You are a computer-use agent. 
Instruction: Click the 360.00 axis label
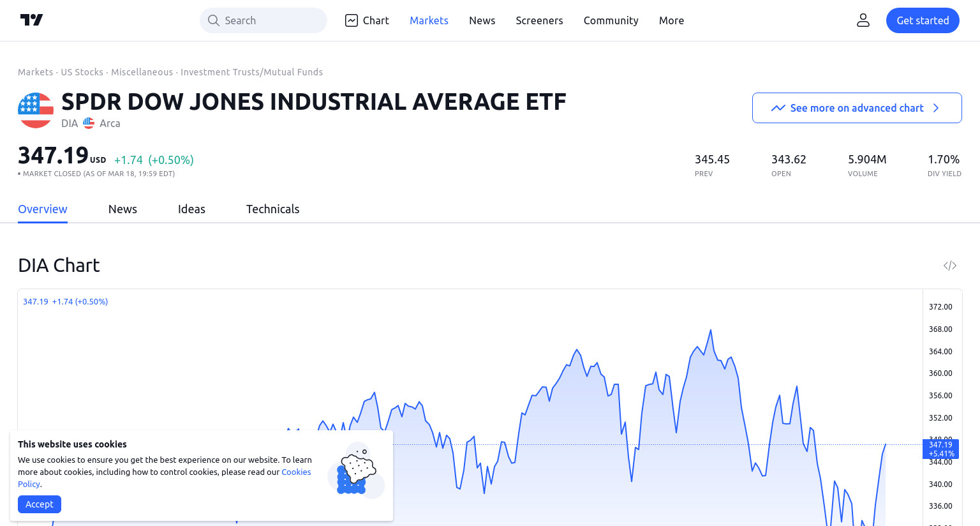[x=940, y=373]
